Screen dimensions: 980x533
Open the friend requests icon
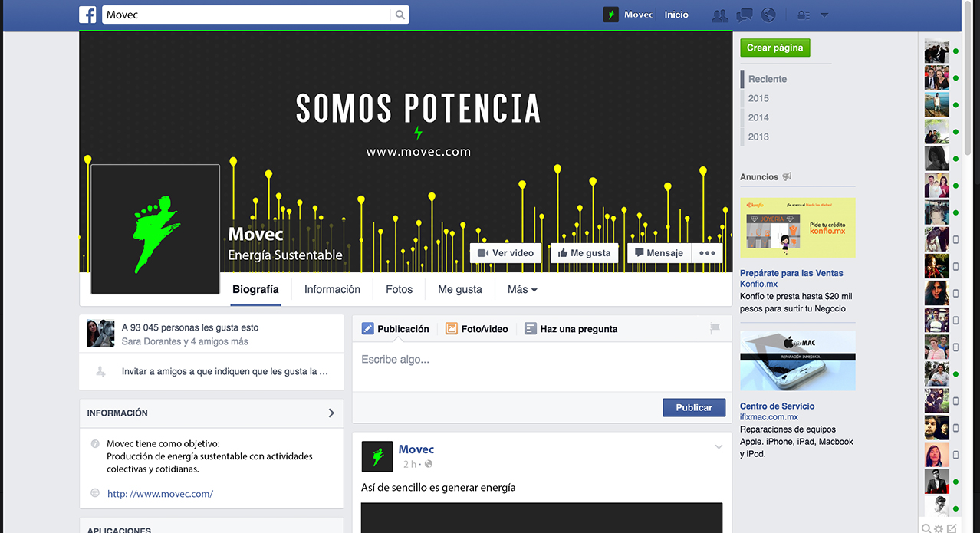click(720, 15)
